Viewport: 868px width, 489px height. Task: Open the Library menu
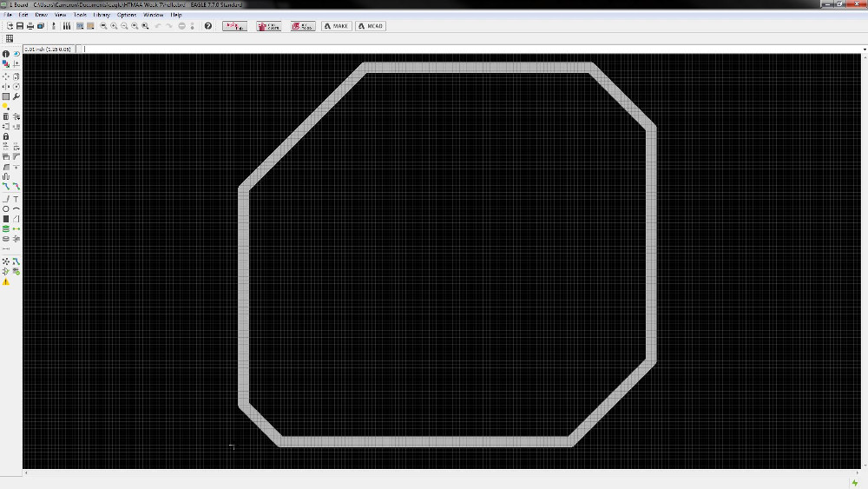[102, 15]
